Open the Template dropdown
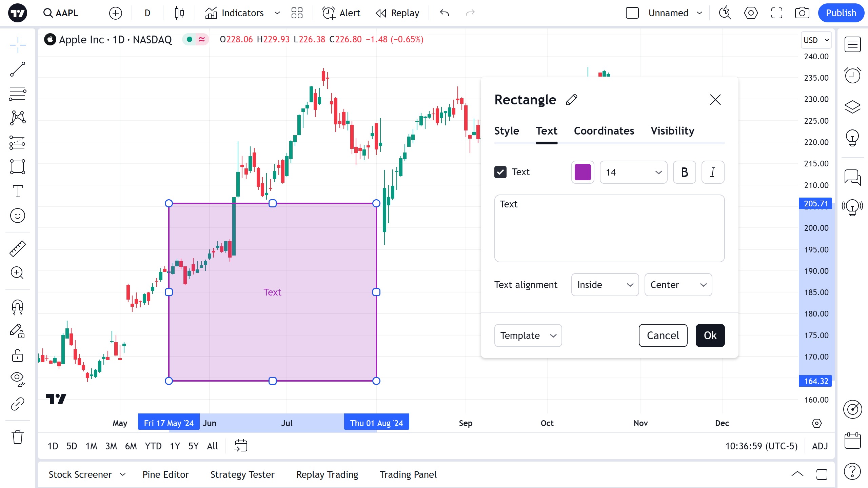 pos(528,335)
